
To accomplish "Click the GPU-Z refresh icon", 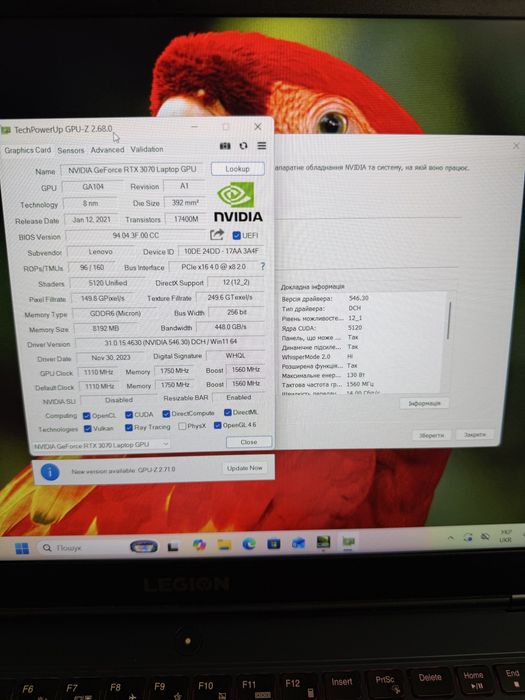I will (243, 146).
